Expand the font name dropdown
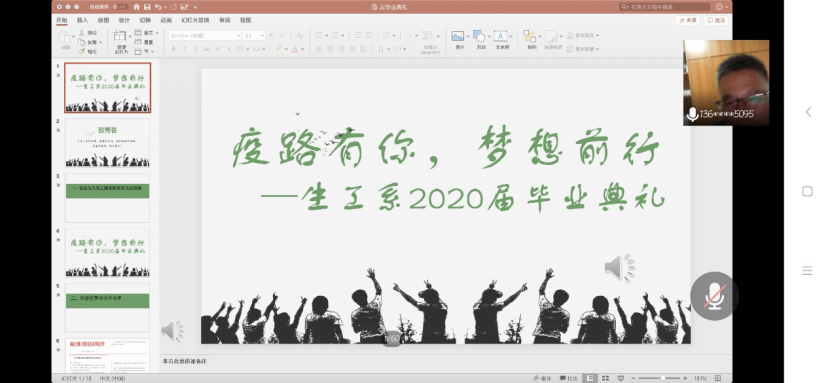 pyautogui.click(x=238, y=35)
